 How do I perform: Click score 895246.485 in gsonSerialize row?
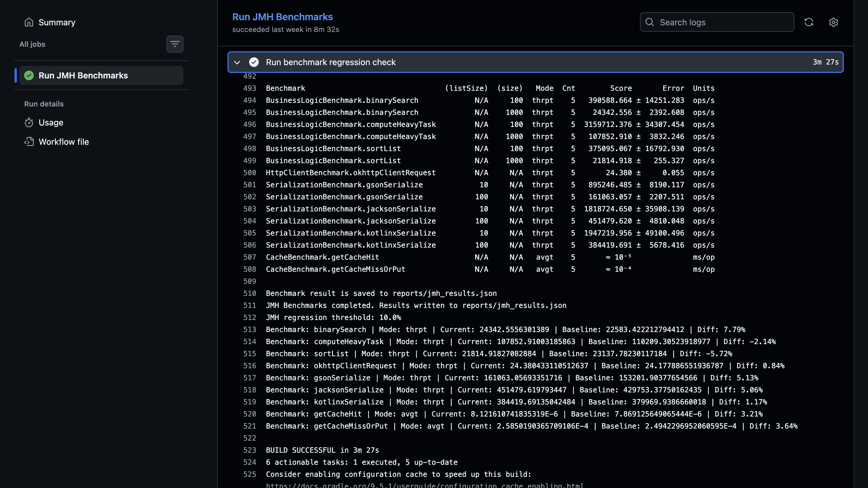click(x=610, y=185)
